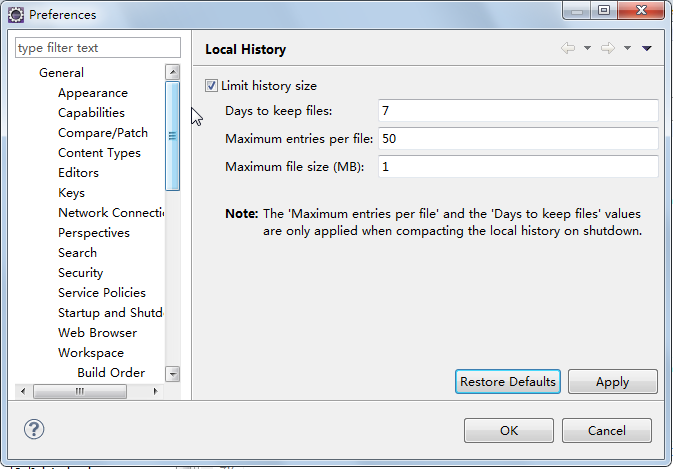Click the Eclipse icon in title bar
This screenshot has height=469, width=673.
(x=16, y=14)
